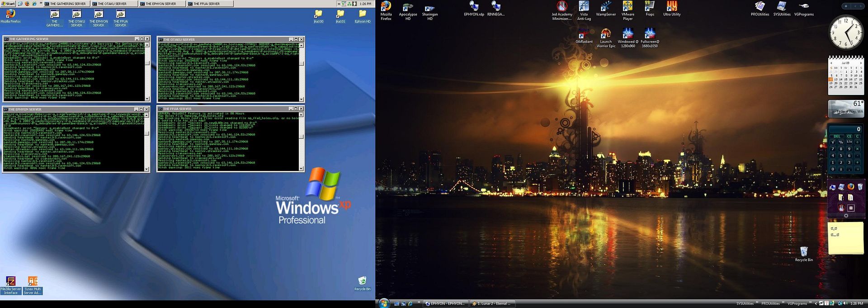Expand SYSUtilities toolbar chevron on Vista taskbar
The width and height of the screenshot is (868, 308).
pyautogui.click(x=757, y=303)
